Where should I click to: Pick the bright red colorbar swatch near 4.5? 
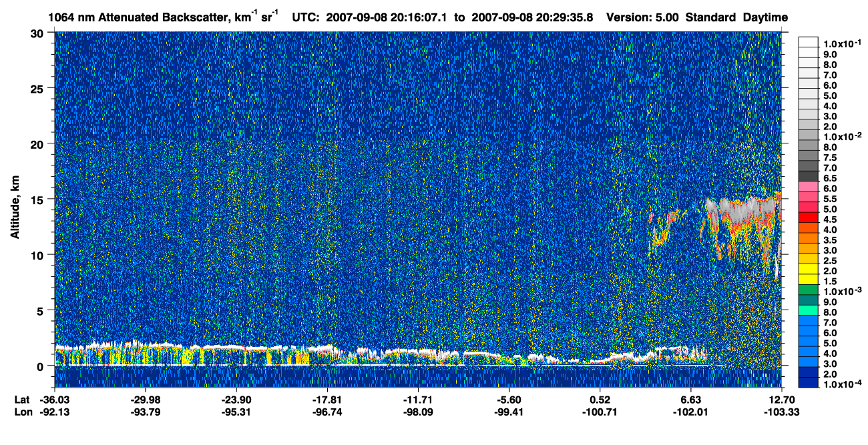(808, 217)
